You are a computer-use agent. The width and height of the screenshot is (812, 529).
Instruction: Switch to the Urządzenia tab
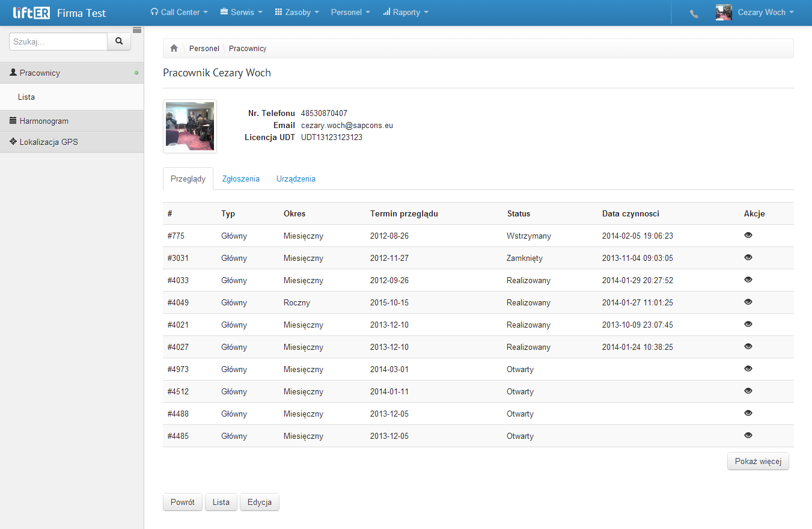click(x=296, y=179)
